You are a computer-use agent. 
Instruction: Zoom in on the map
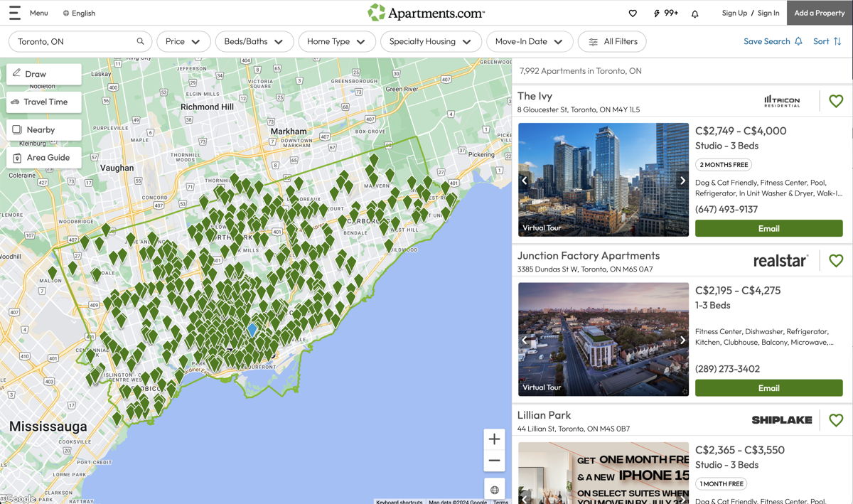tap(494, 439)
